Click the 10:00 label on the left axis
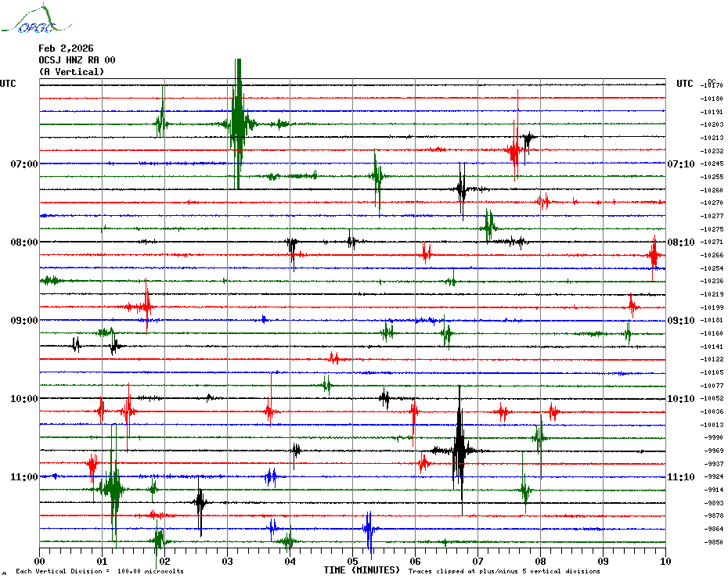728x582 pixels. [23, 399]
